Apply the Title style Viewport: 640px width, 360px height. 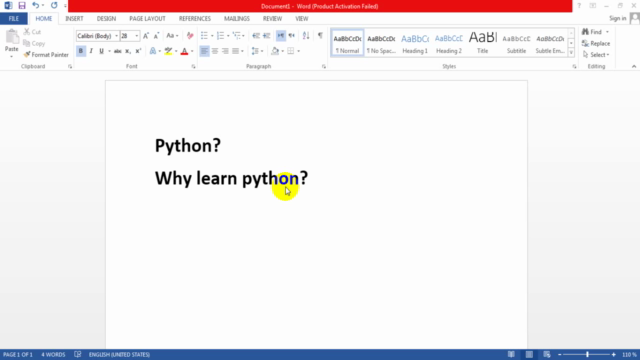point(482,42)
